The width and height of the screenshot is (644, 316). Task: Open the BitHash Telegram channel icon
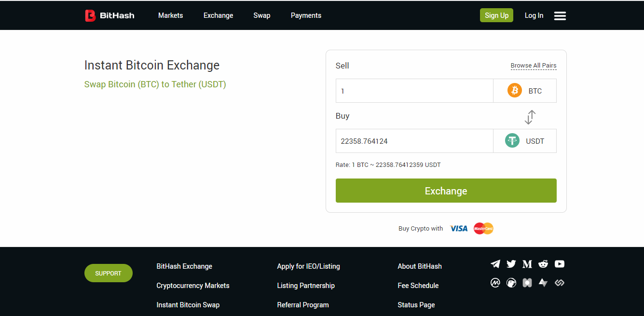(x=495, y=264)
